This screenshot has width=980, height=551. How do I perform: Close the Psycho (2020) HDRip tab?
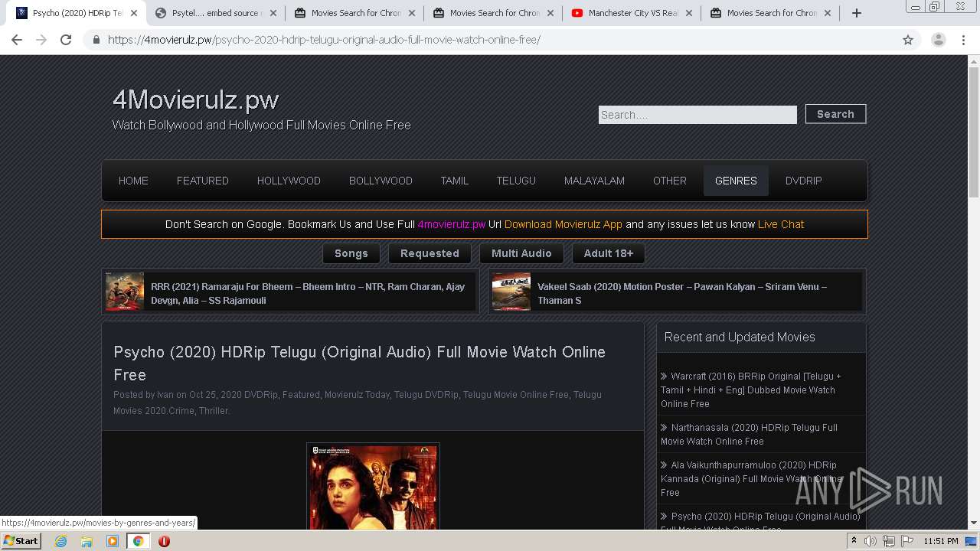click(x=134, y=13)
